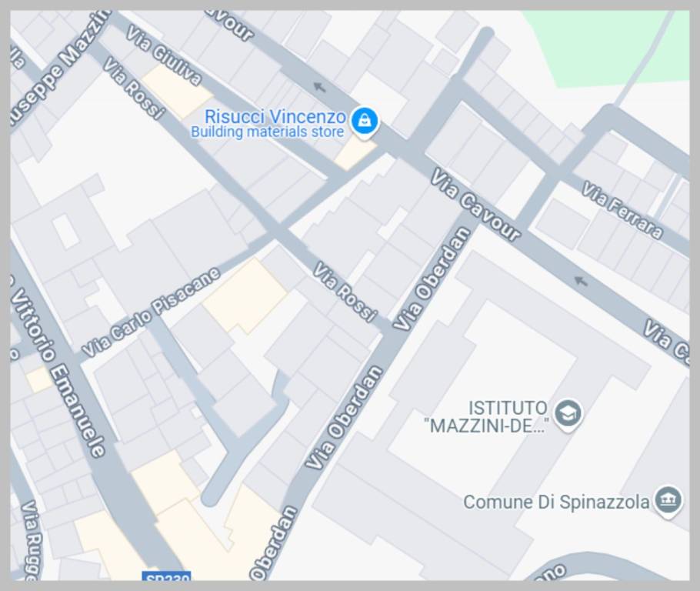
Task: Click the SP230 road shield badge
Action: pyautogui.click(x=166, y=576)
